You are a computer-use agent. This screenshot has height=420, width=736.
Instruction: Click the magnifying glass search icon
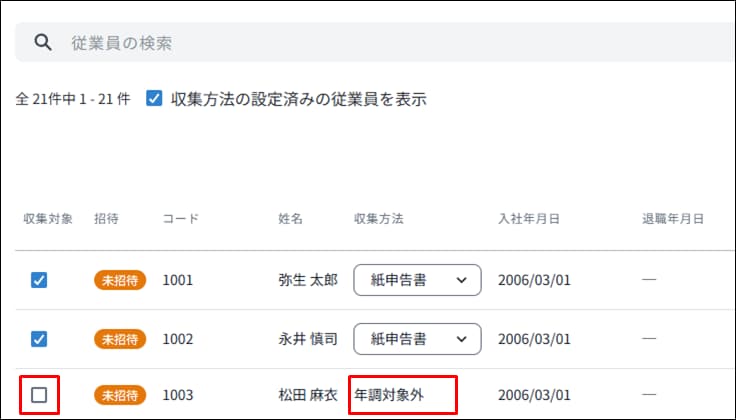point(42,43)
